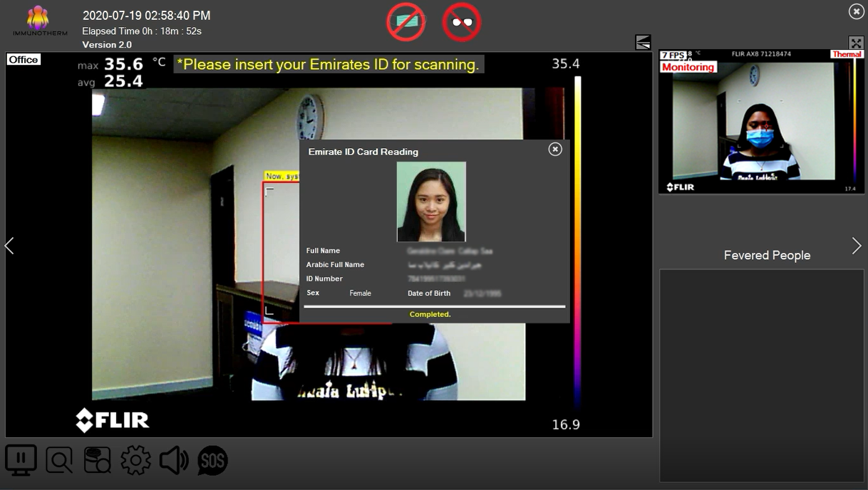
Task: Go to next panel with right arrow
Action: coord(857,246)
